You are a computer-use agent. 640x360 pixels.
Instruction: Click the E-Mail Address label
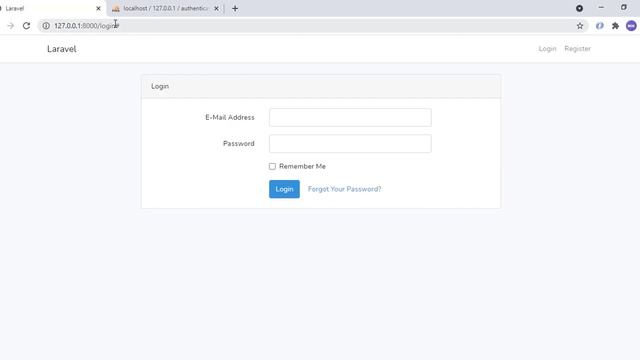point(230,118)
